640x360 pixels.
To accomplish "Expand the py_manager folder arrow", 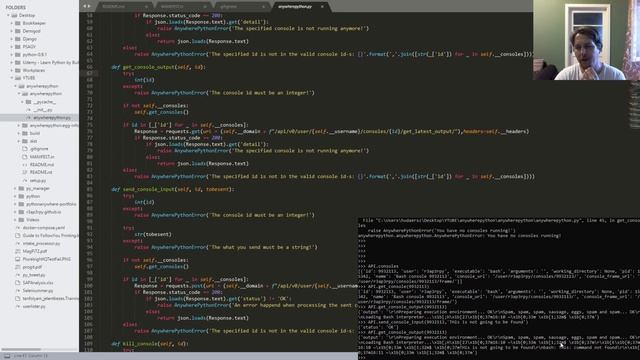I will pyautogui.click(x=16, y=188).
